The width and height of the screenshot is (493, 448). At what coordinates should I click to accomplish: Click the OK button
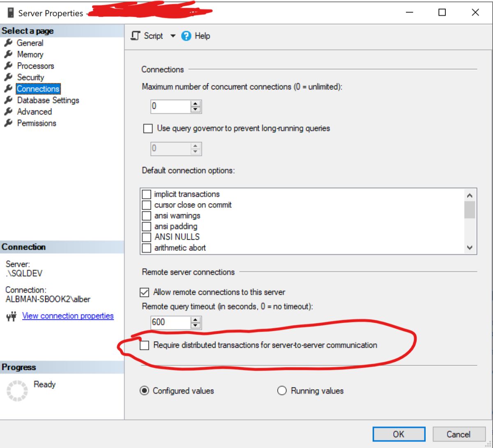(399, 434)
